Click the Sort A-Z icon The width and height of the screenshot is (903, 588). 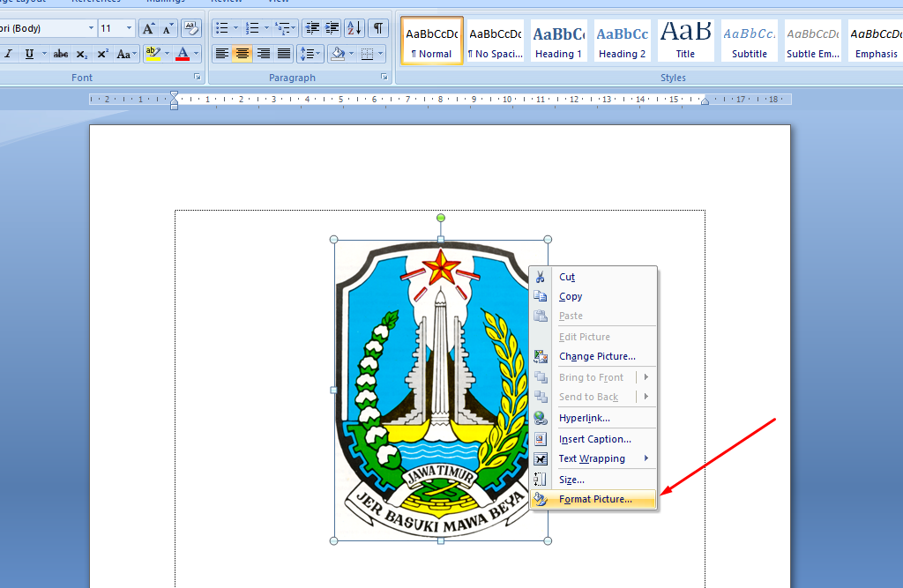click(354, 28)
